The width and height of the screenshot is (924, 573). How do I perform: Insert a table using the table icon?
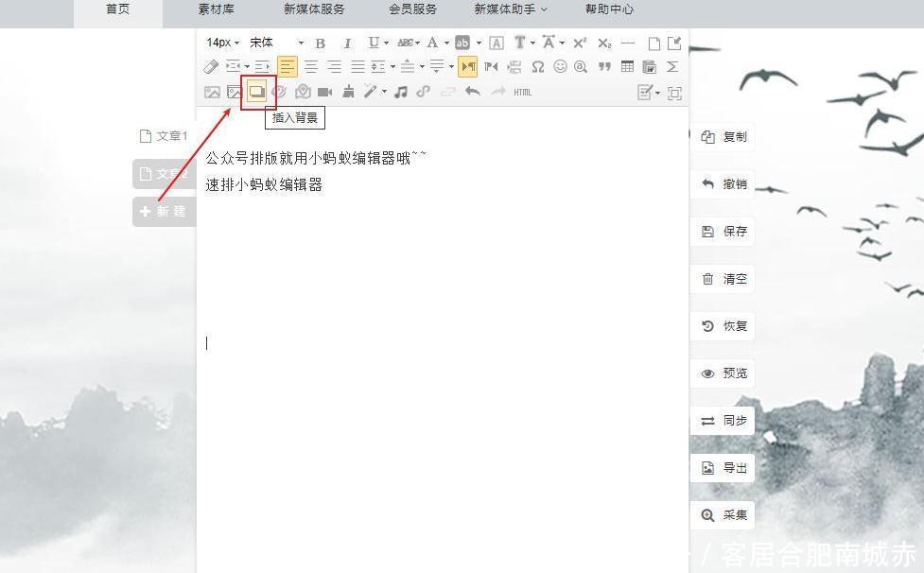click(x=626, y=66)
